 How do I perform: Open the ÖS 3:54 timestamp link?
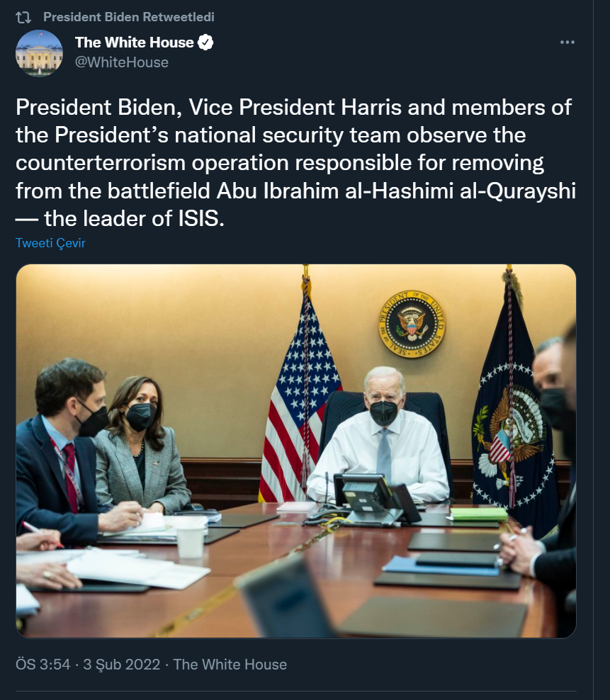point(43,665)
